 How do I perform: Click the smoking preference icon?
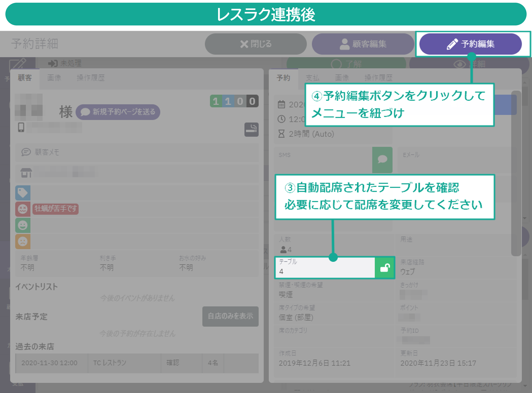(251, 130)
